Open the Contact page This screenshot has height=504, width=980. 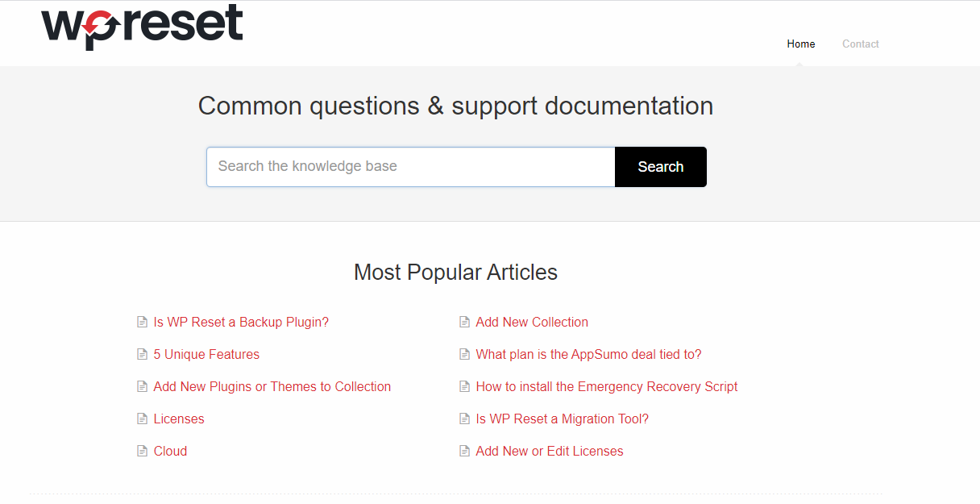point(861,44)
